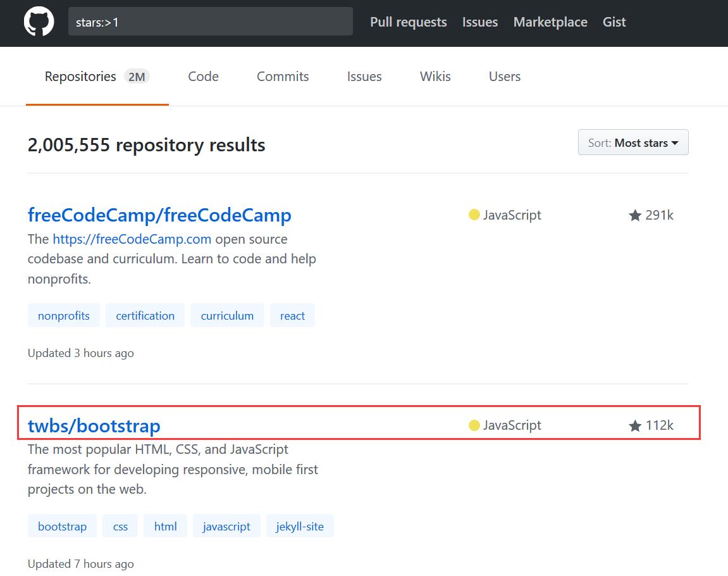Open the freeCodeCamp/freeCodeCamp repository

click(x=159, y=215)
